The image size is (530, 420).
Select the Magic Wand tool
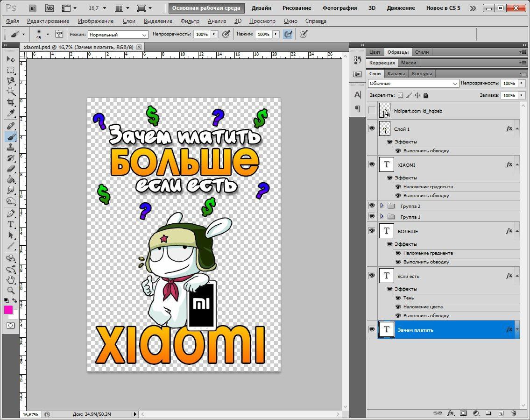(x=10, y=92)
